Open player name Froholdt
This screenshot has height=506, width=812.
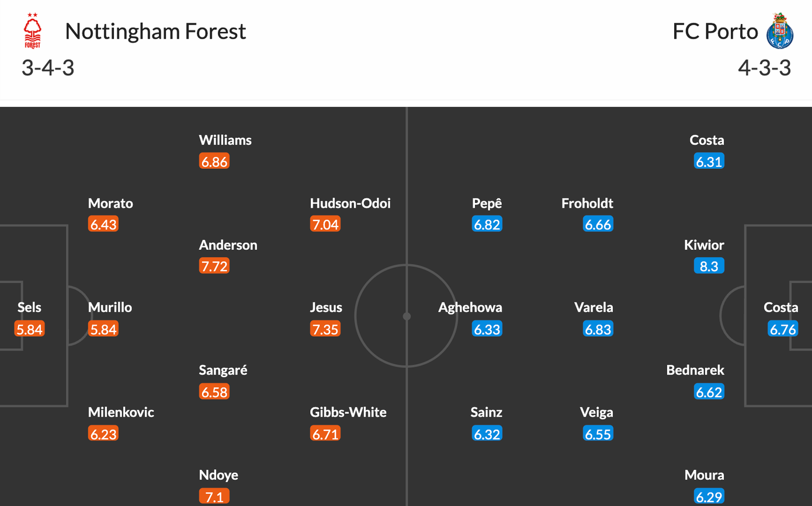pyautogui.click(x=587, y=204)
